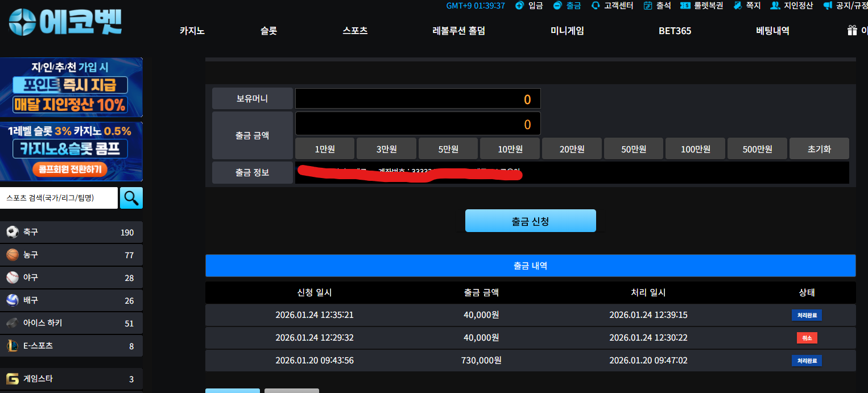
Task: Open the BET365 menu item
Action: coord(675,31)
